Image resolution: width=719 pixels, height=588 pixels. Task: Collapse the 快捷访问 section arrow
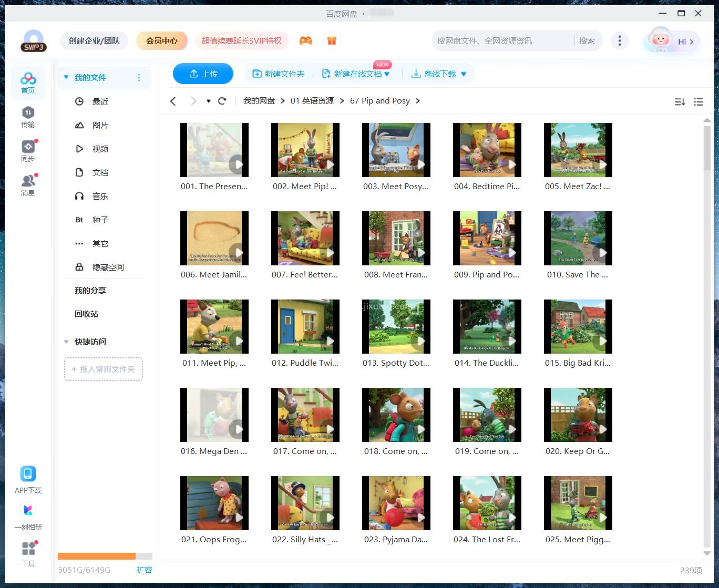(66, 342)
